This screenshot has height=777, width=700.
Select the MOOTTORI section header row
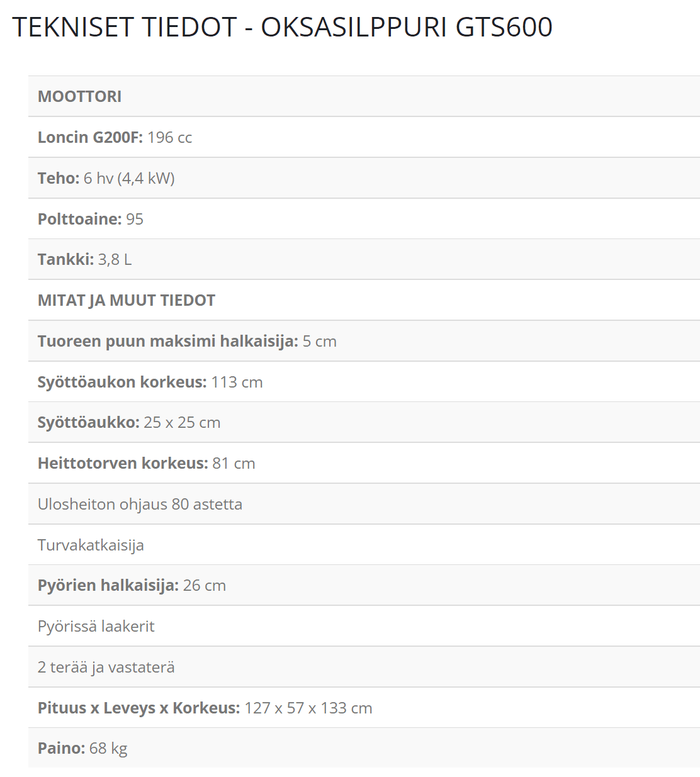click(x=80, y=96)
